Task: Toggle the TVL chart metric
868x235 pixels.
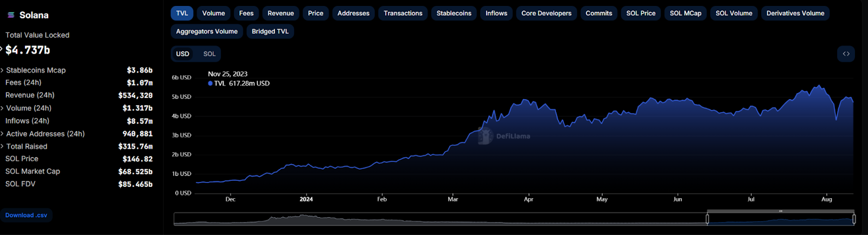Action: [182, 13]
